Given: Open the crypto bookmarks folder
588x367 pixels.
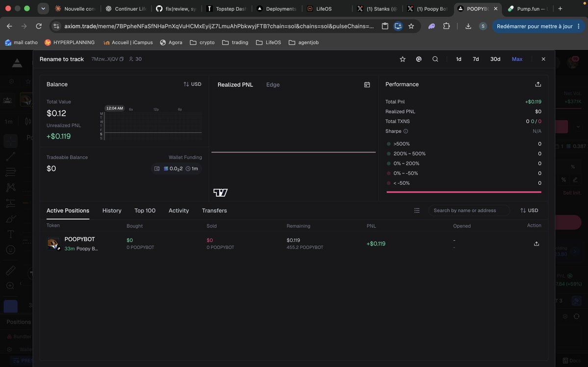Looking at the screenshot, I should [x=202, y=42].
